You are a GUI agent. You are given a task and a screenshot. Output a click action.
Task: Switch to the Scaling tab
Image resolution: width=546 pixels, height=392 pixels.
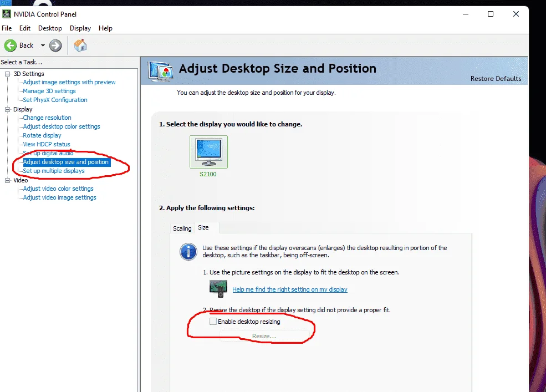pyautogui.click(x=182, y=228)
